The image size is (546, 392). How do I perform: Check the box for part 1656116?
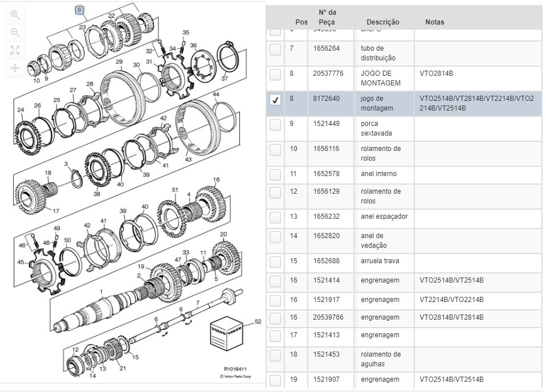tap(275, 150)
